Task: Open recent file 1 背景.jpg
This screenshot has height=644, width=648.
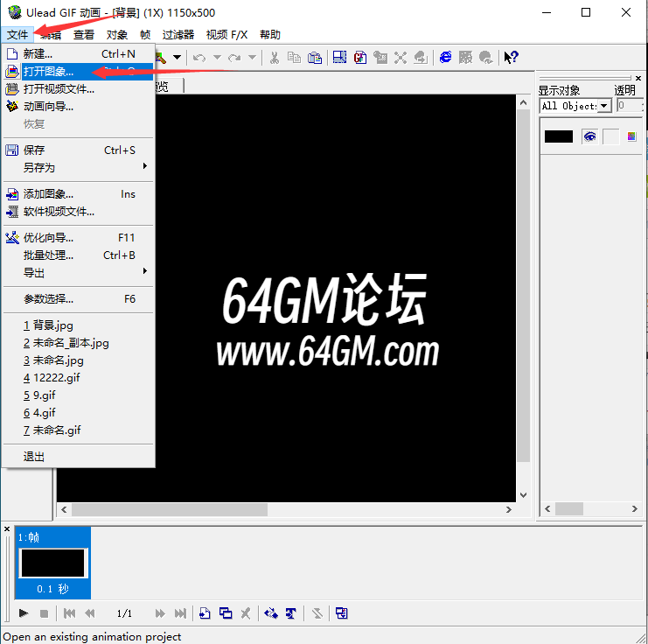Action: point(78,325)
